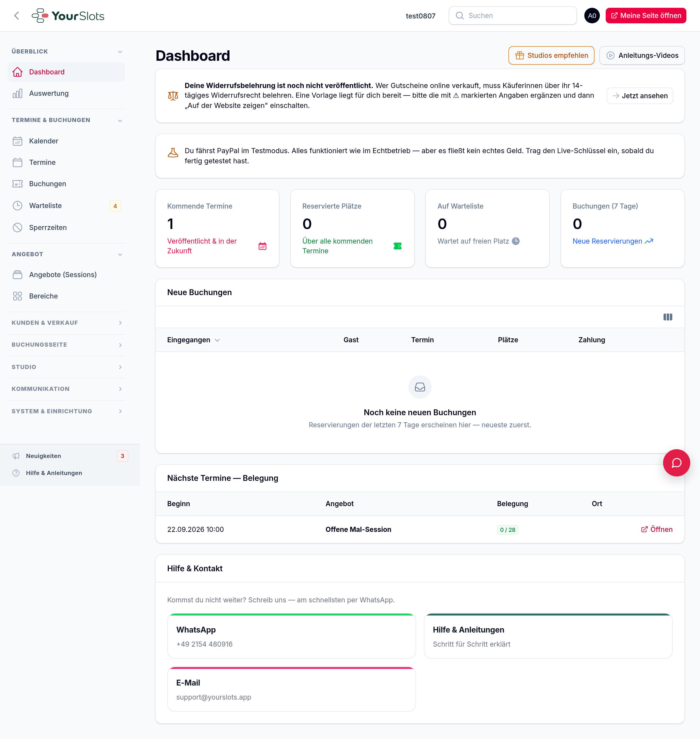Click the flask icon in the PayPal test notice
700x739 pixels.
[173, 153]
